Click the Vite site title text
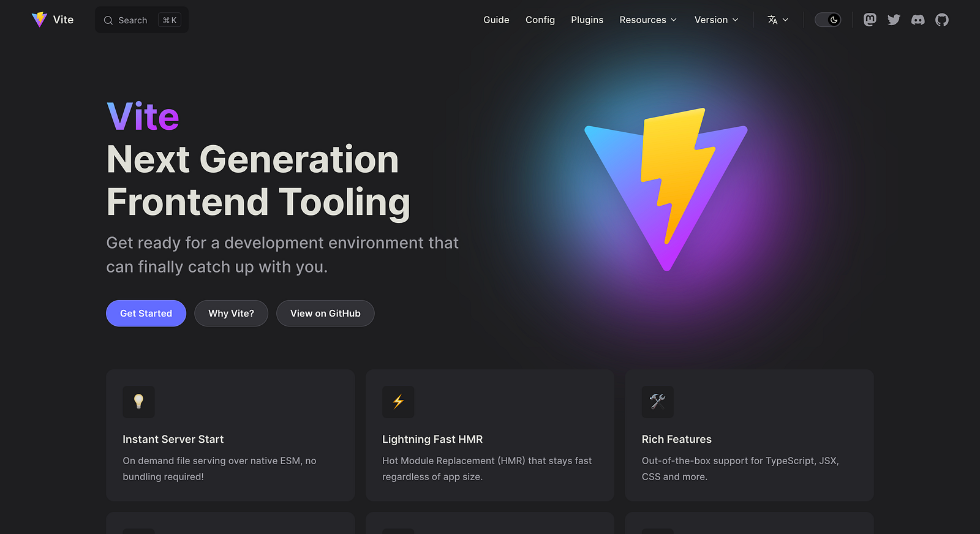980x534 pixels. [63, 20]
